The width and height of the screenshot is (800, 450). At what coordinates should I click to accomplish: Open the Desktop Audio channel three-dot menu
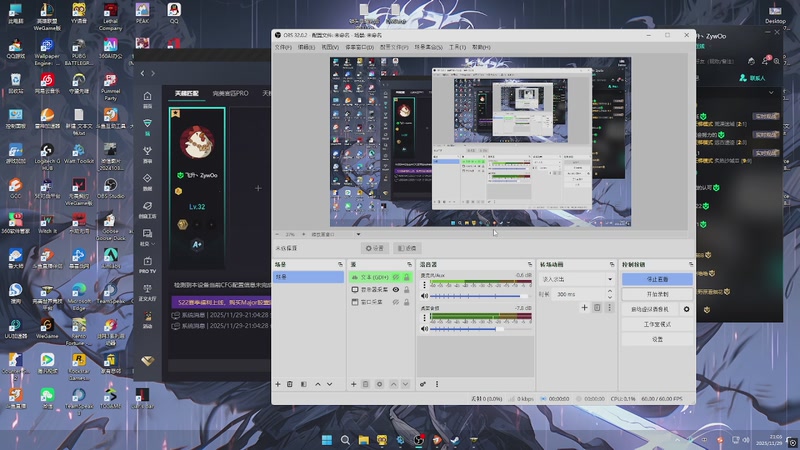(424, 318)
